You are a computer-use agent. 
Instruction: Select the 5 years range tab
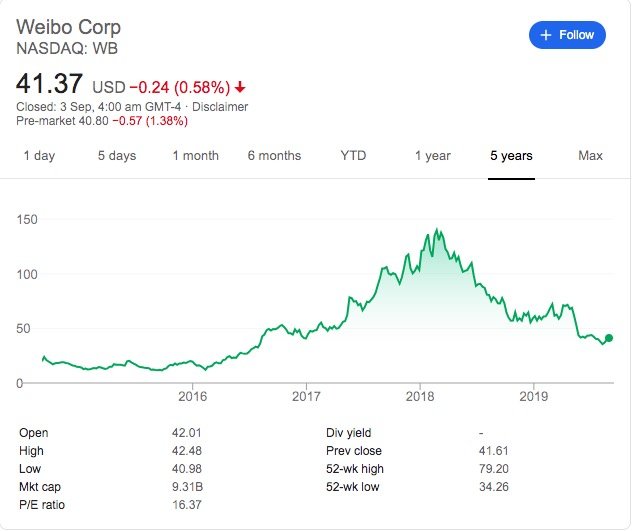tap(511, 156)
